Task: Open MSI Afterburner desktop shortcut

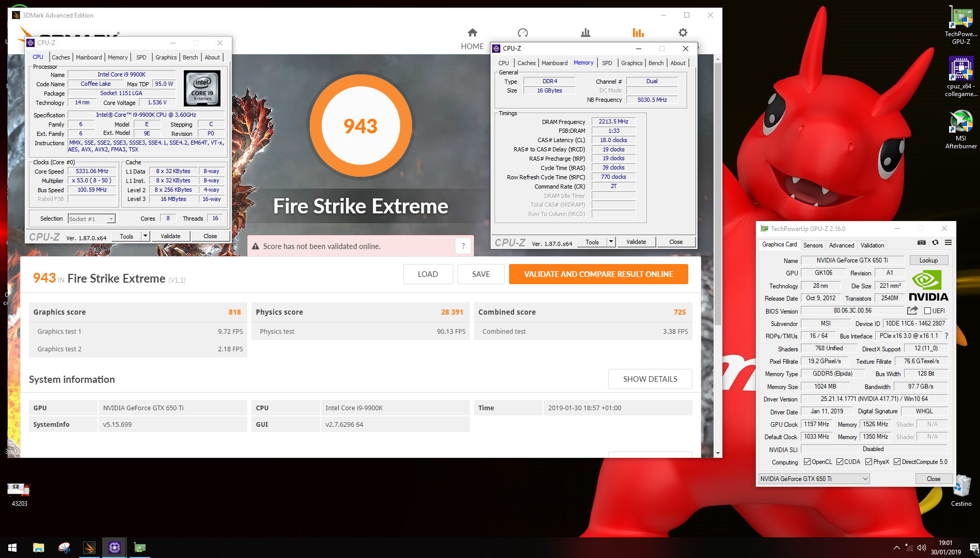Action: 961,129
